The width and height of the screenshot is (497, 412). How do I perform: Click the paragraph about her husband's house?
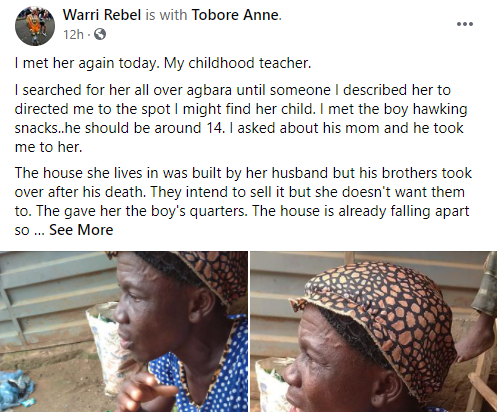coord(243,201)
